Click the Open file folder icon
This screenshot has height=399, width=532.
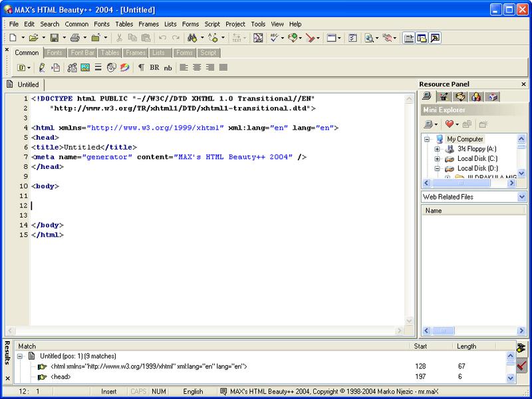pyautogui.click(x=33, y=38)
